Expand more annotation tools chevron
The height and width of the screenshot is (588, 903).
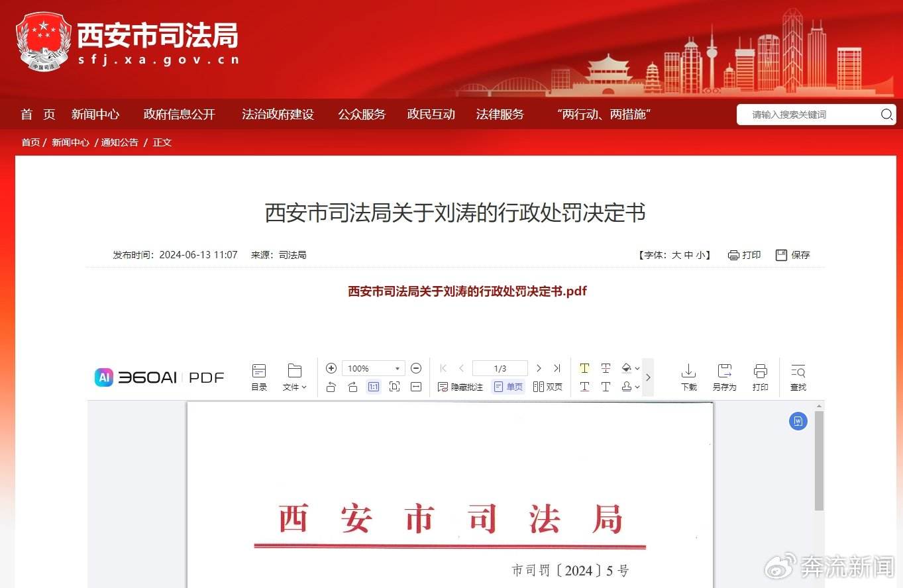(x=648, y=377)
